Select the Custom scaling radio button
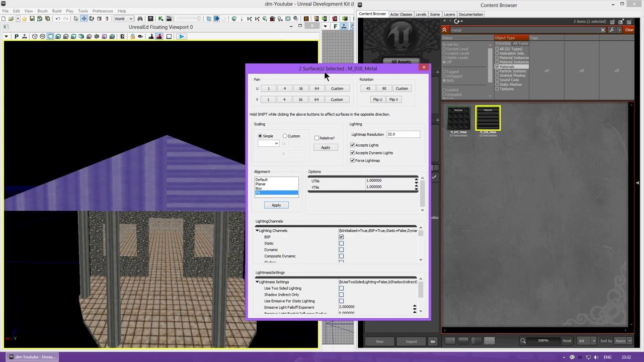Viewport: 644px width, 362px height. [285, 136]
